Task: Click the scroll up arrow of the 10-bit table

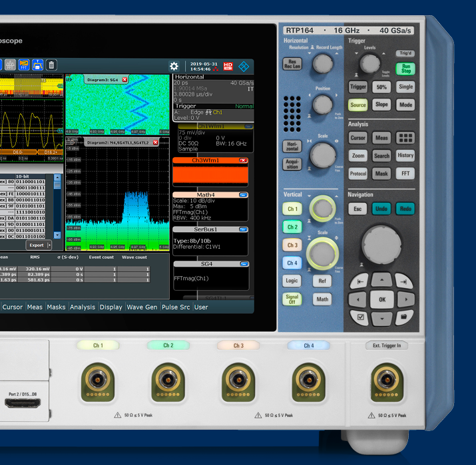Action: (57, 177)
